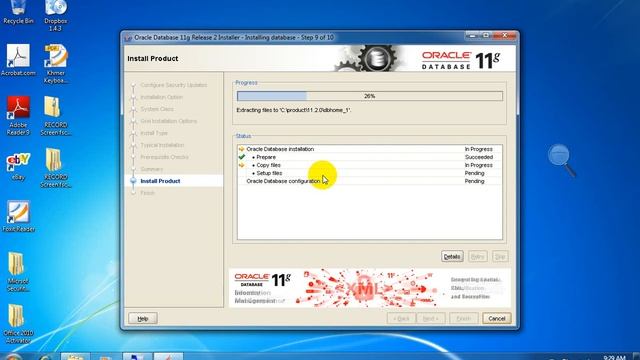Click the Install Product step bullet
This screenshot has height=360, width=640.
click(x=133, y=181)
